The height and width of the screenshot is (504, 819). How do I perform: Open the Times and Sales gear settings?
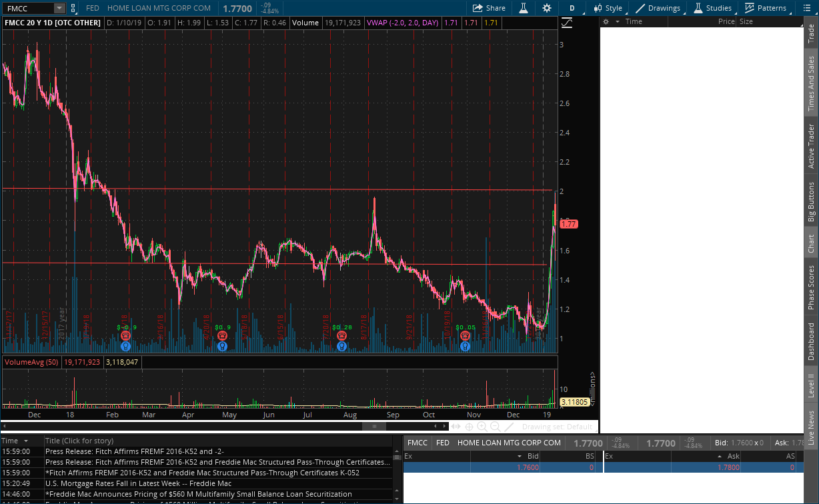coord(606,21)
